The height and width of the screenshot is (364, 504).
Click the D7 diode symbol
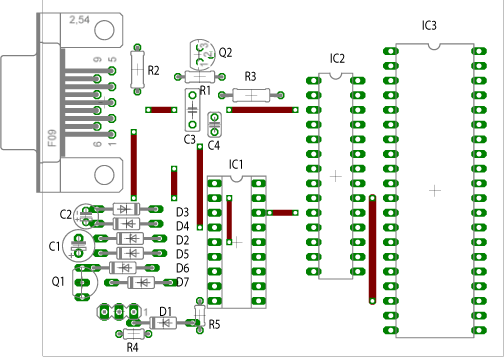141,283
